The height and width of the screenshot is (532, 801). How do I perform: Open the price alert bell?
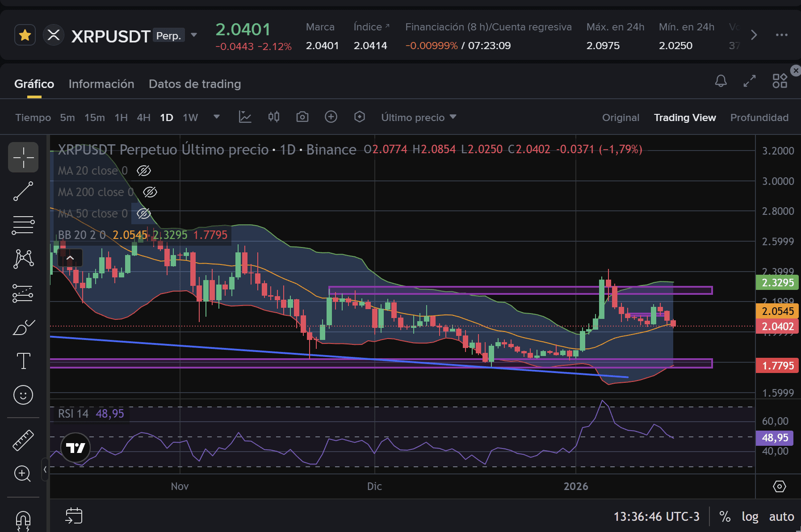tap(721, 81)
